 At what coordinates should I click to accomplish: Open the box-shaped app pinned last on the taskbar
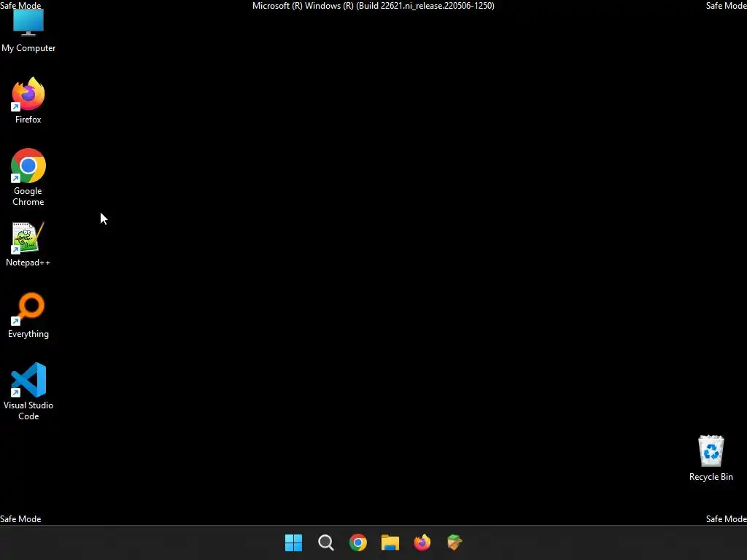(454, 542)
